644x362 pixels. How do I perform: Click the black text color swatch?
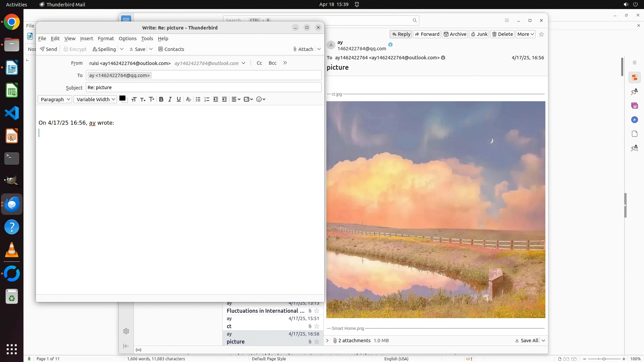pyautogui.click(x=122, y=98)
